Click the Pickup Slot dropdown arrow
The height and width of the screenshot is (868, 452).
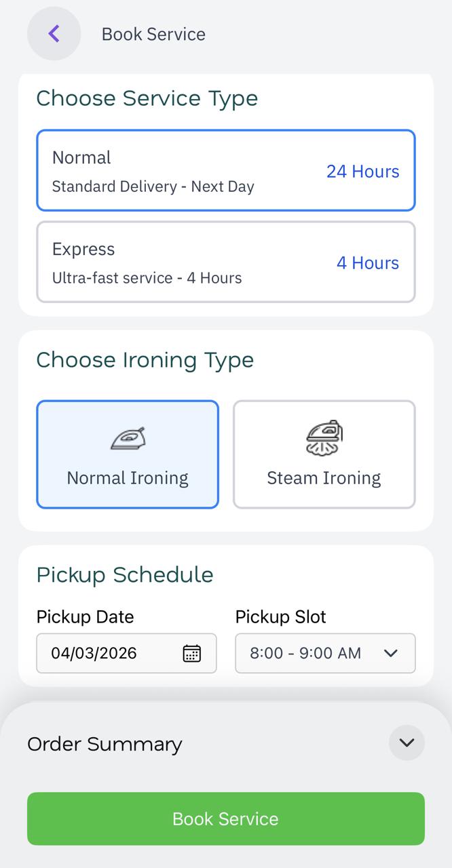(391, 653)
